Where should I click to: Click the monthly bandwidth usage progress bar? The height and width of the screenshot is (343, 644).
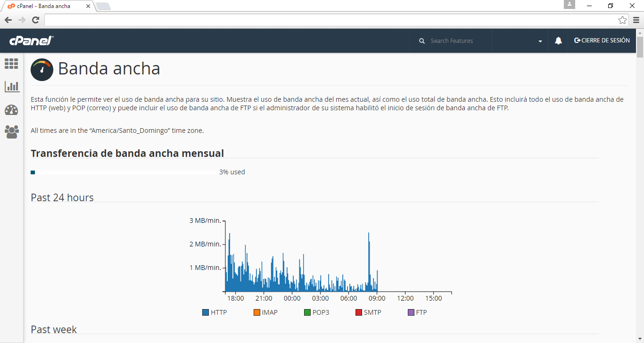[x=124, y=172]
